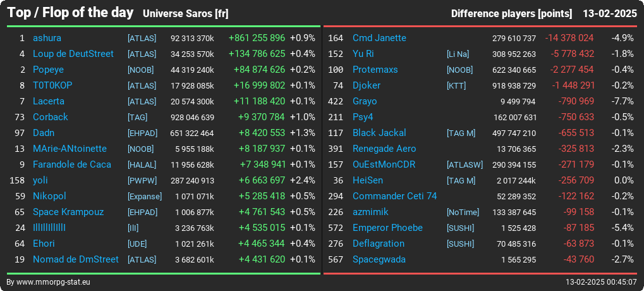Select player MArie-ANtoinette
This screenshot has width=644, height=291.
click(70, 149)
